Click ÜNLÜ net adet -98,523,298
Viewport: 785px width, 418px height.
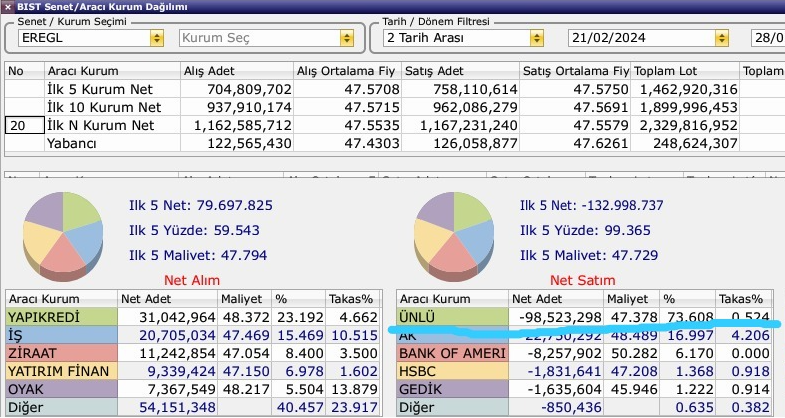[x=560, y=317]
